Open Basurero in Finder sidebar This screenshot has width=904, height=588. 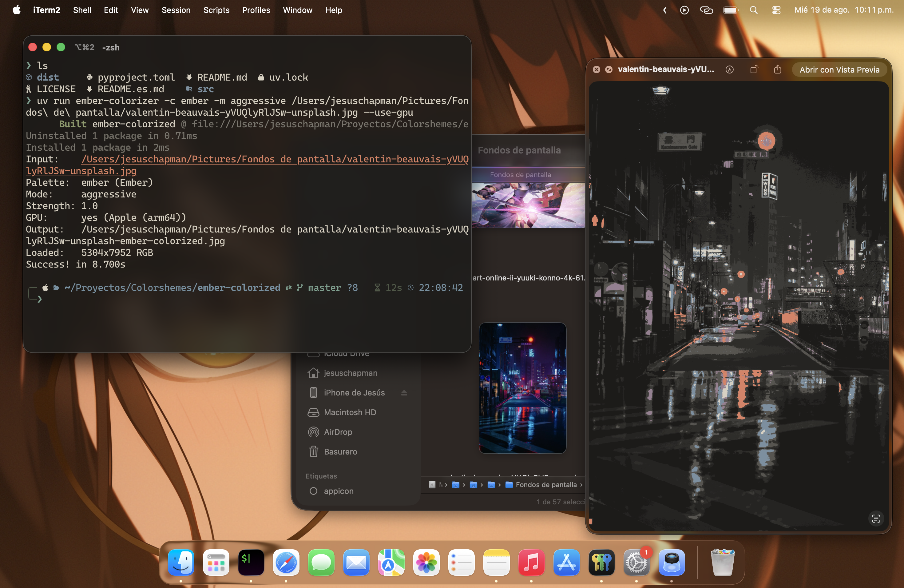(340, 452)
